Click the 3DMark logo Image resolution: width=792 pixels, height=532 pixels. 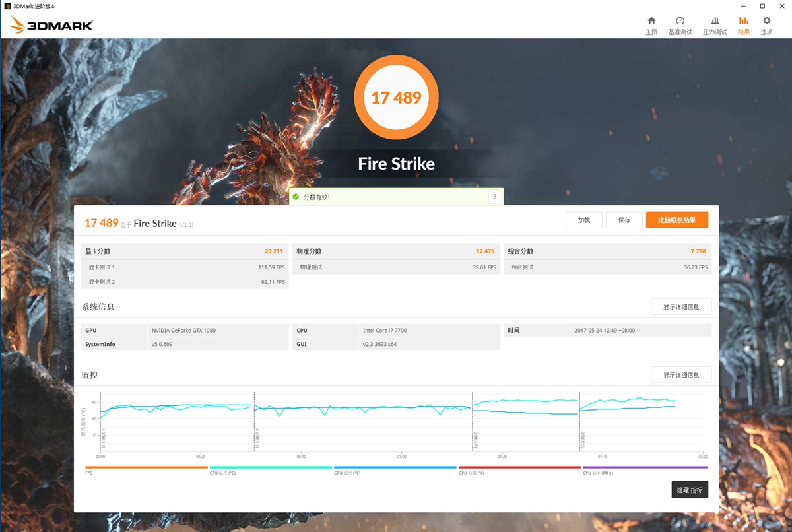tap(51, 25)
